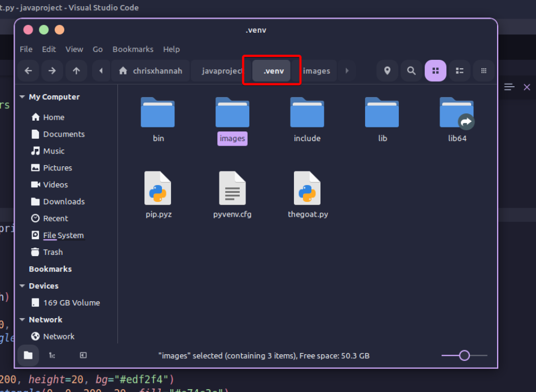Click the green window control button
The height and width of the screenshot is (392, 536).
44,30
